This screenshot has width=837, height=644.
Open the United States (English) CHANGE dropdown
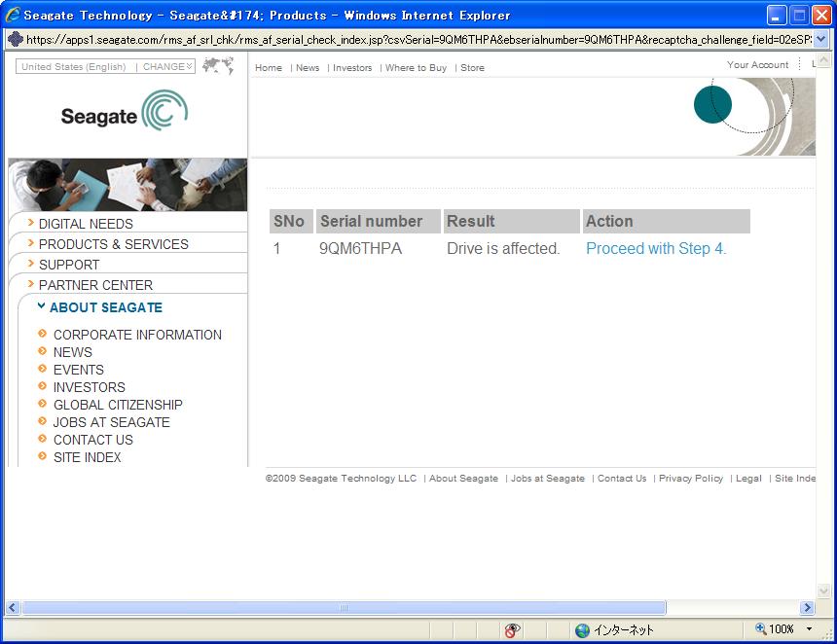(106, 67)
